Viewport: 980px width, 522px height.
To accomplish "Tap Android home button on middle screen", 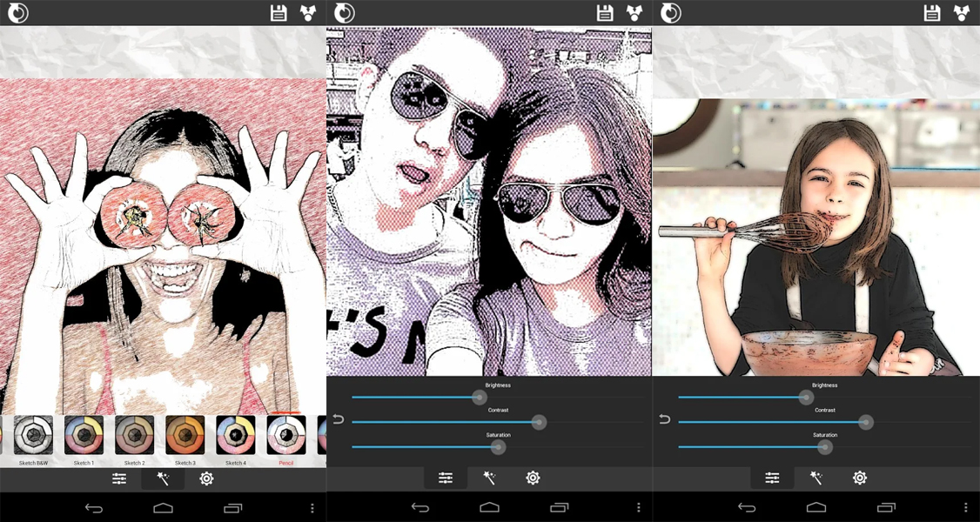I will (x=489, y=507).
